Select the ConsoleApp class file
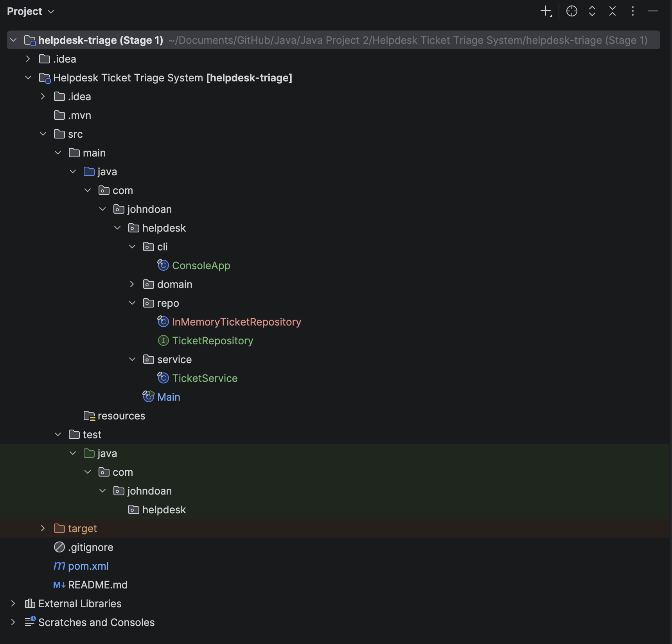 pos(201,266)
